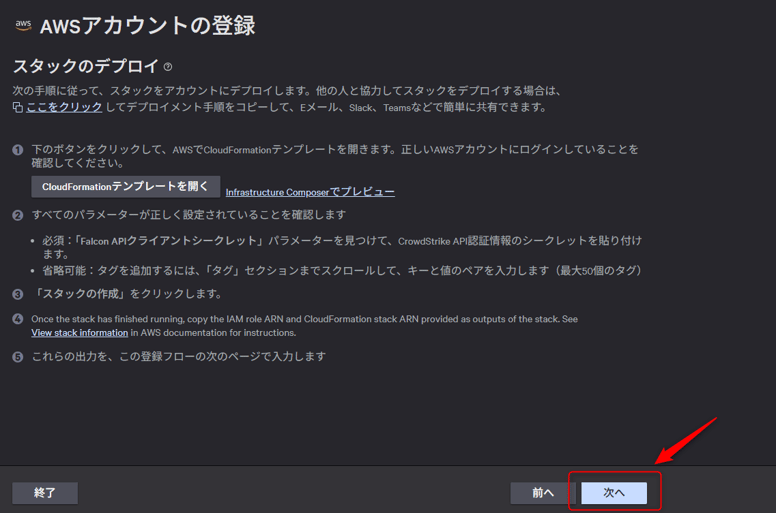Click the 終了 button
This screenshot has height=513, width=776.
tap(45, 493)
